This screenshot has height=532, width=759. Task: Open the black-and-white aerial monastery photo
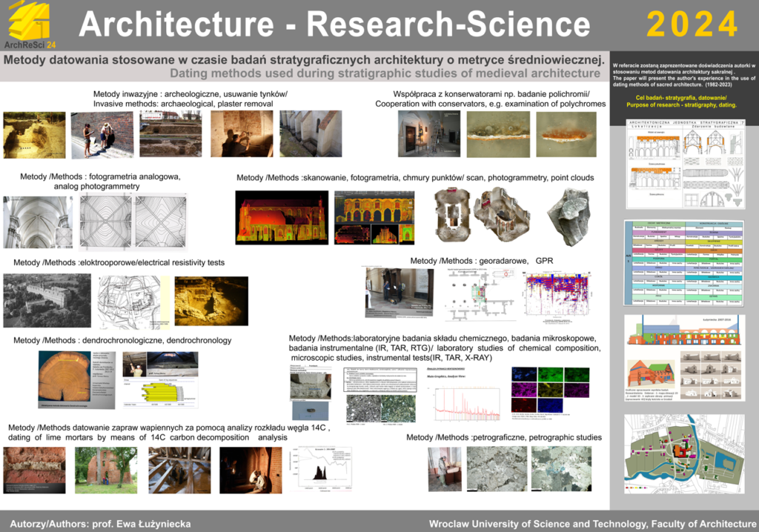(47, 301)
